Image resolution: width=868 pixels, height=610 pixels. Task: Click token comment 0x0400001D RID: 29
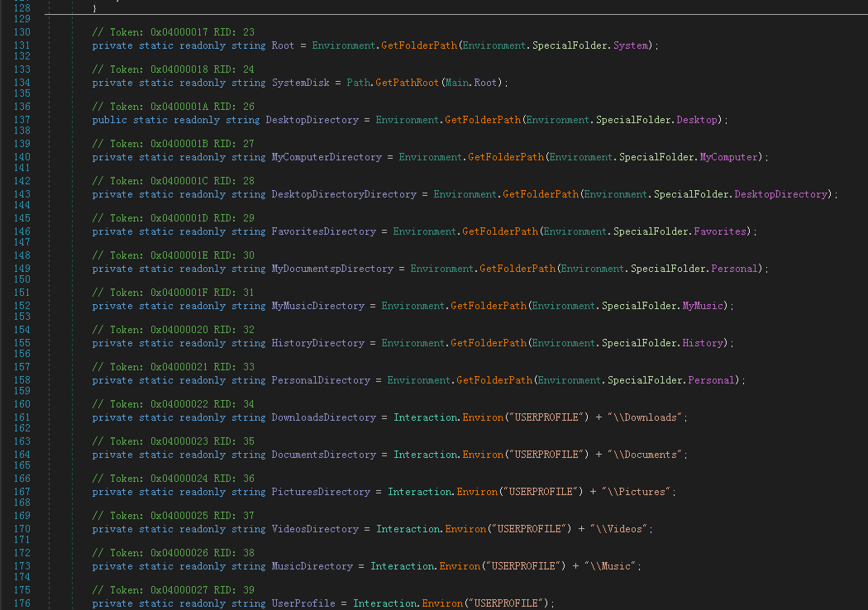click(174, 218)
